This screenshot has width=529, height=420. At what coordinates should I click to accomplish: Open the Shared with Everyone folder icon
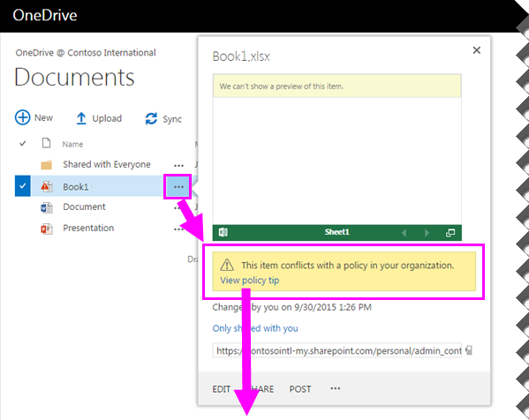(46, 165)
